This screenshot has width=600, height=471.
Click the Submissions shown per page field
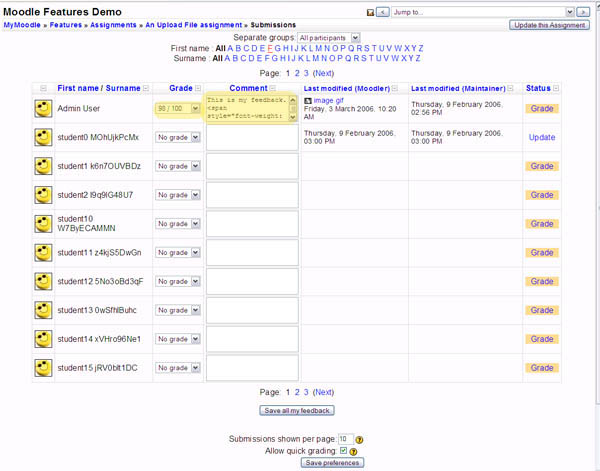click(345, 439)
